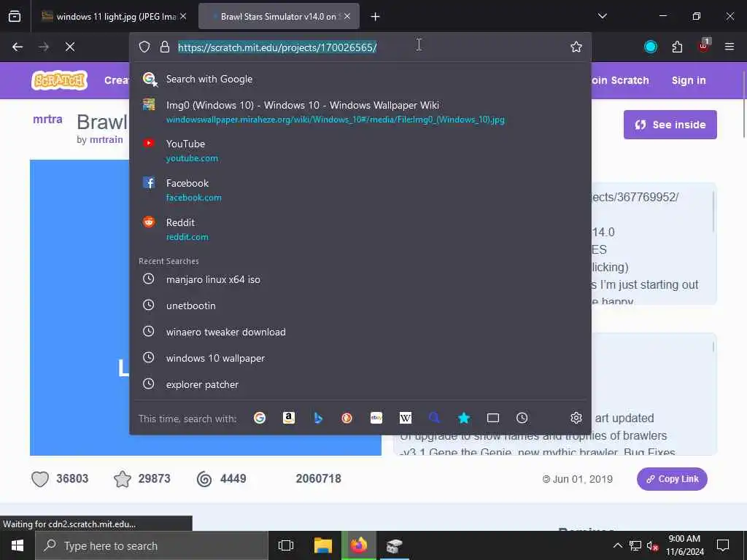Open Firefox View tab overview icon
This screenshot has height=560, width=747.
pyautogui.click(x=15, y=16)
